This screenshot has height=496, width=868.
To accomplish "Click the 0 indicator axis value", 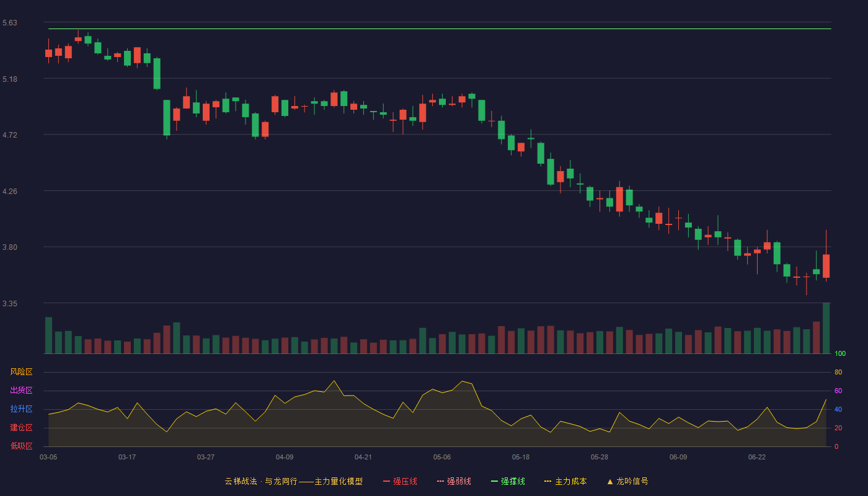I will coord(836,446).
